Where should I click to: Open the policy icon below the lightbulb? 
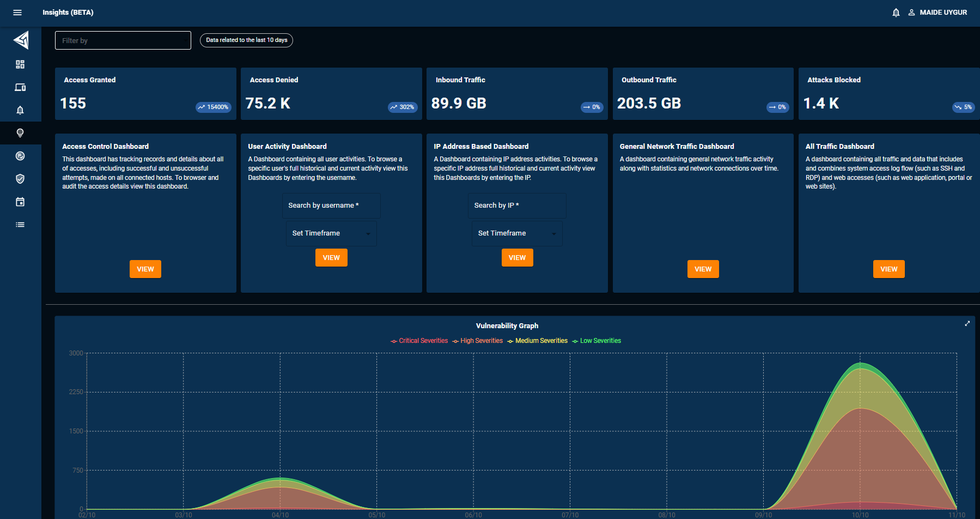pos(20,156)
